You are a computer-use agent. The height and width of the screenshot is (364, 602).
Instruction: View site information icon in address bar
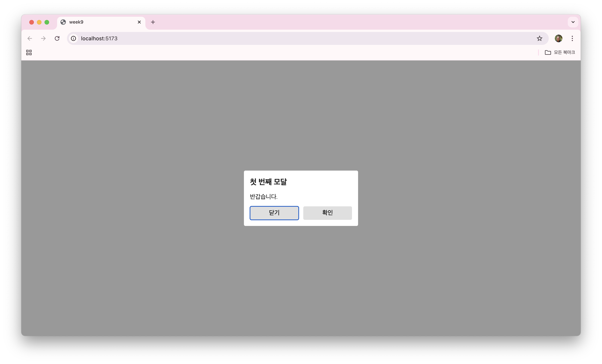[x=73, y=38]
